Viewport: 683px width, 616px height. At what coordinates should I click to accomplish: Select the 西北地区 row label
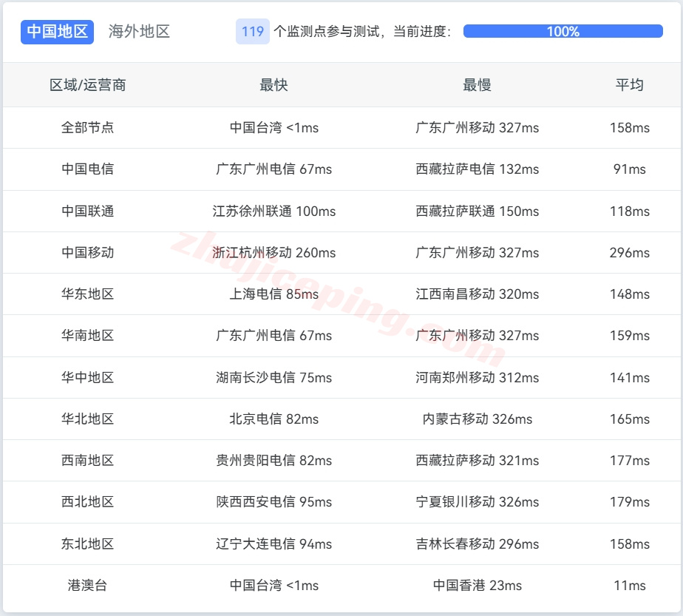(87, 502)
